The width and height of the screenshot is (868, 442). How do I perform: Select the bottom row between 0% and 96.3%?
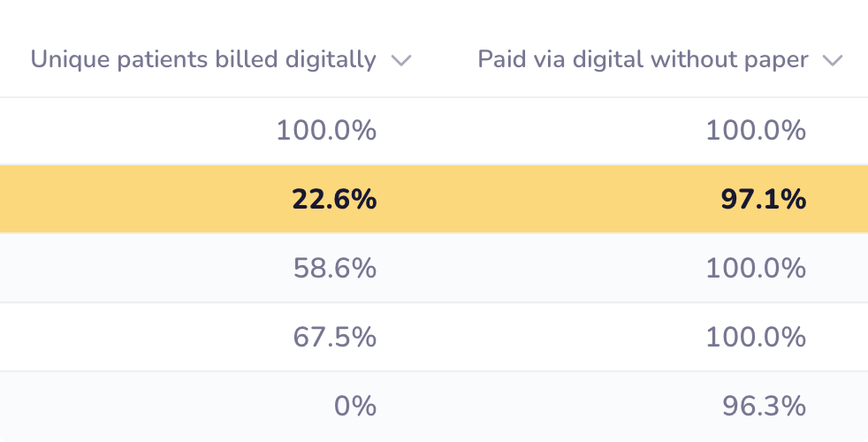(x=539, y=406)
